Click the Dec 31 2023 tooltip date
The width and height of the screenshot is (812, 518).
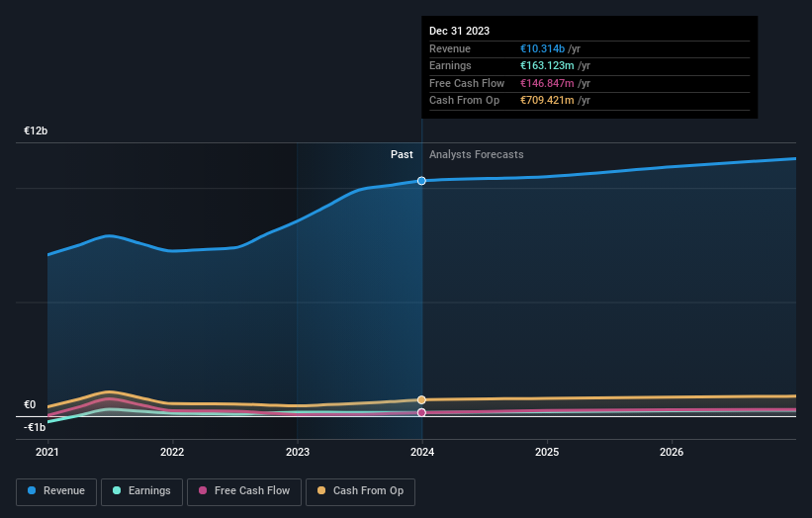(x=459, y=31)
